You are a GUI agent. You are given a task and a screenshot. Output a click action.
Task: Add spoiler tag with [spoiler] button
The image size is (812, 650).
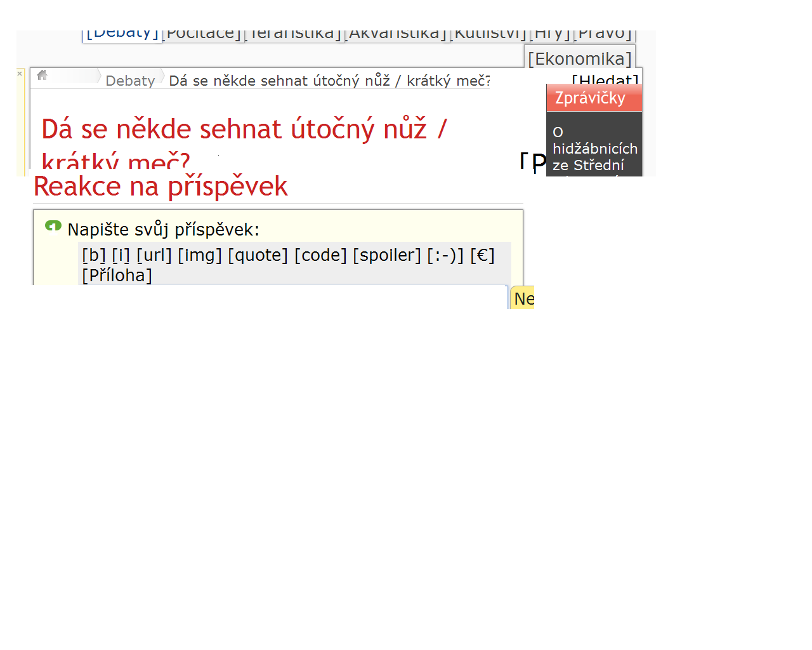[x=387, y=255]
